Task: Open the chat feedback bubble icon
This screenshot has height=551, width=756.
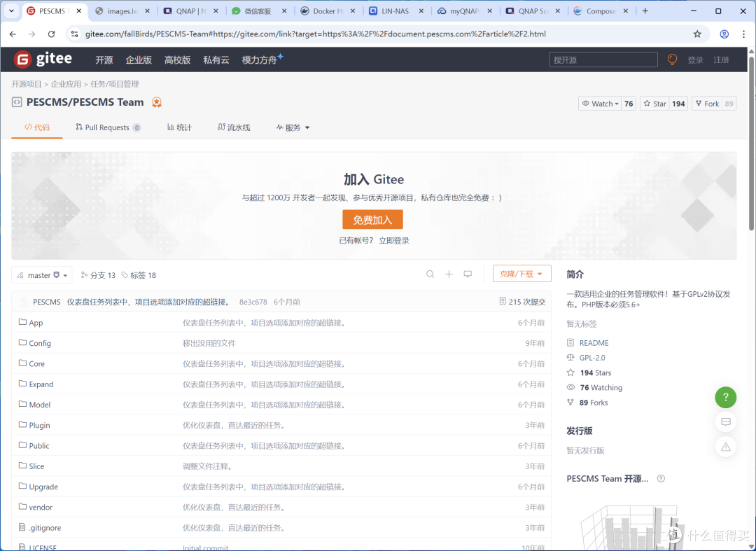Action: pos(726,421)
